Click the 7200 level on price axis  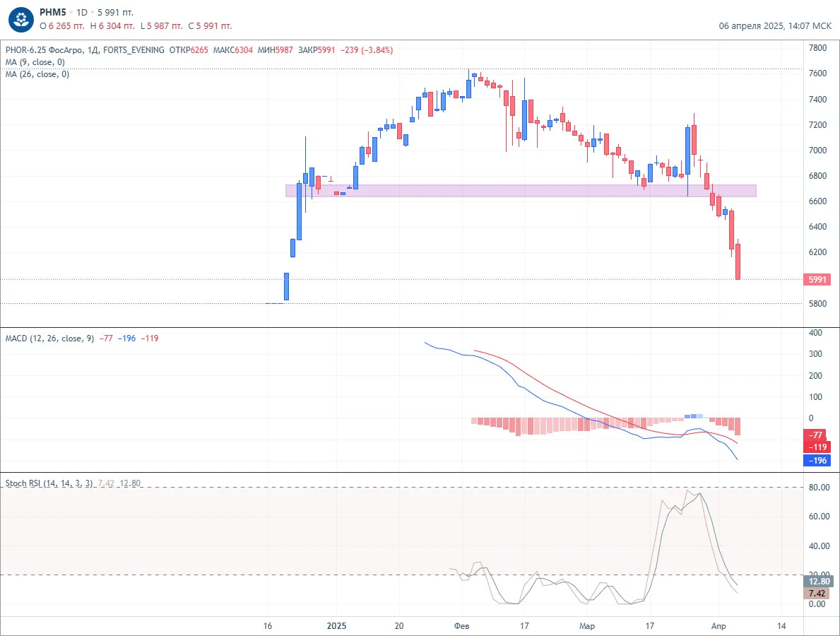pos(817,125)
